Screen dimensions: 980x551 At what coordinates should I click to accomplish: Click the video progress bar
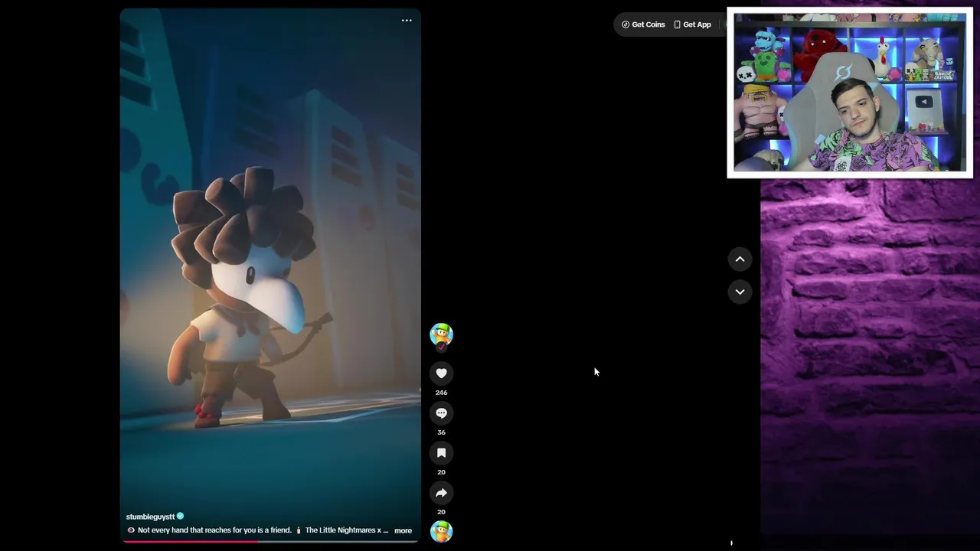[270, 541]
